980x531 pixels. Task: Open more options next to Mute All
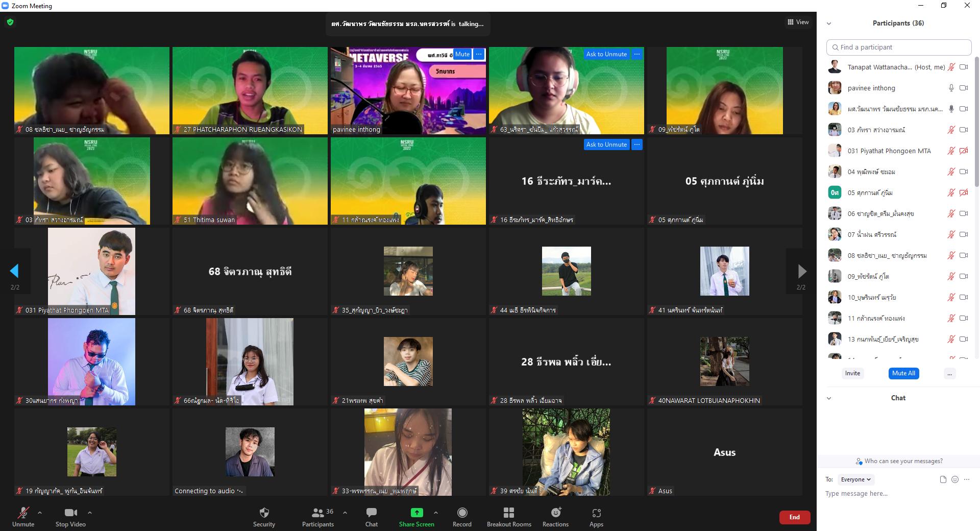click(x=949, y=373)
